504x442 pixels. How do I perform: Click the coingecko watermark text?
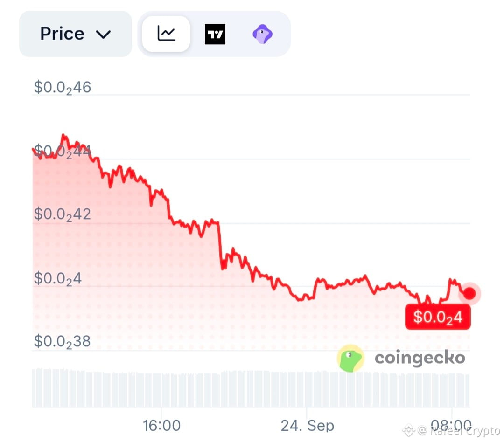pyautogui.click(x=420, y=358)
